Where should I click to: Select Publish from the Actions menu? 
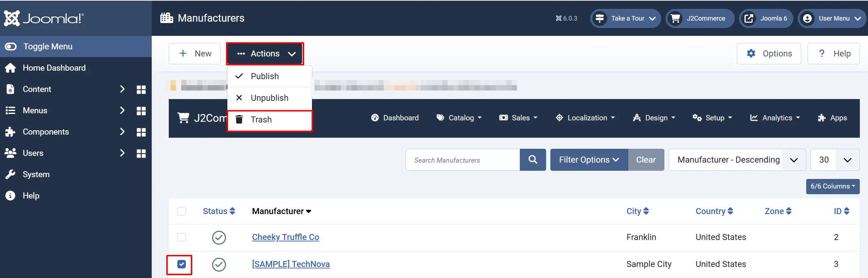pyautogui.click(x=270, y=76)
